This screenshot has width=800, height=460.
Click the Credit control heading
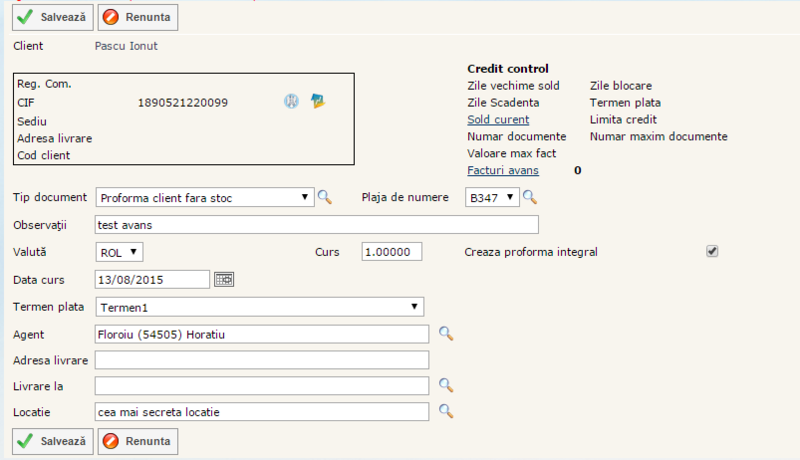pos(508,68)
